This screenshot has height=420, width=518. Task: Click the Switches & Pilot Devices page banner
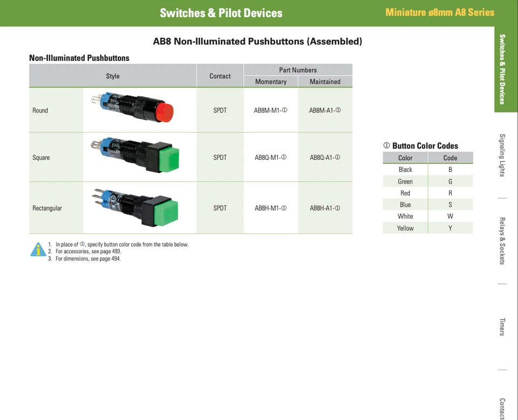221,12
